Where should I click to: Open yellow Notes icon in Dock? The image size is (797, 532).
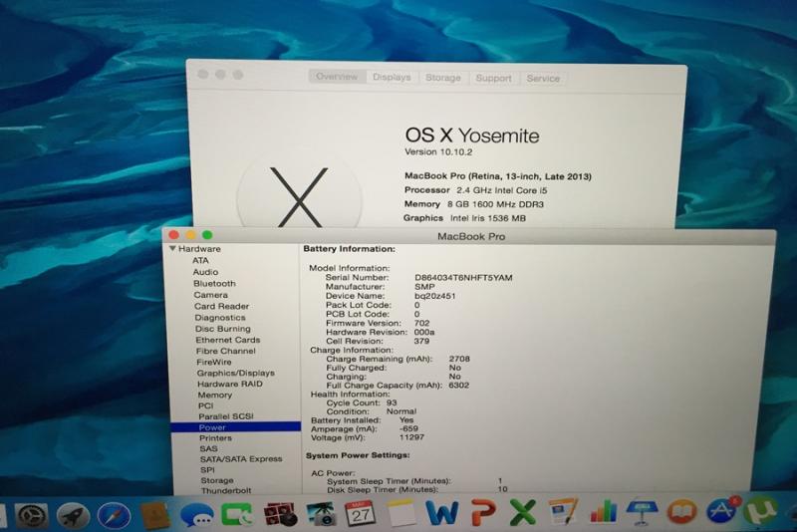[x=400, y=513]
